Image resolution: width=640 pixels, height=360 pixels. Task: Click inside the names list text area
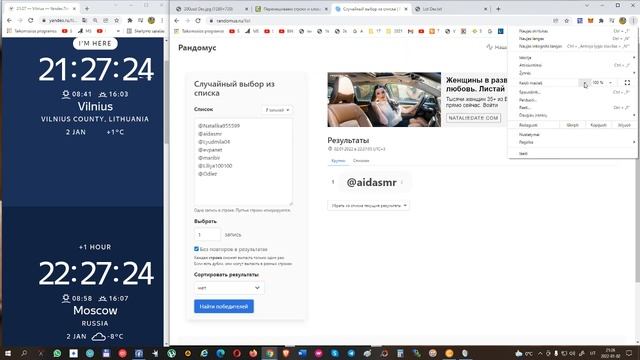243,162
